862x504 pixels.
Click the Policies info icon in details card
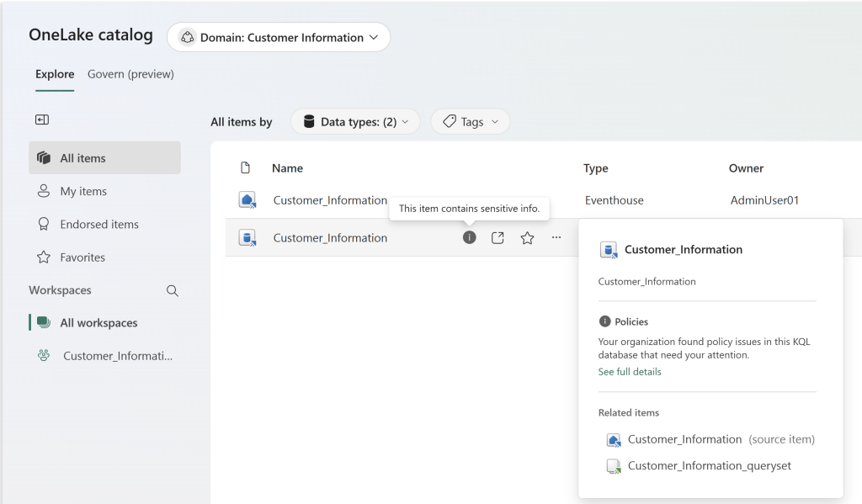tap(604, 321)
